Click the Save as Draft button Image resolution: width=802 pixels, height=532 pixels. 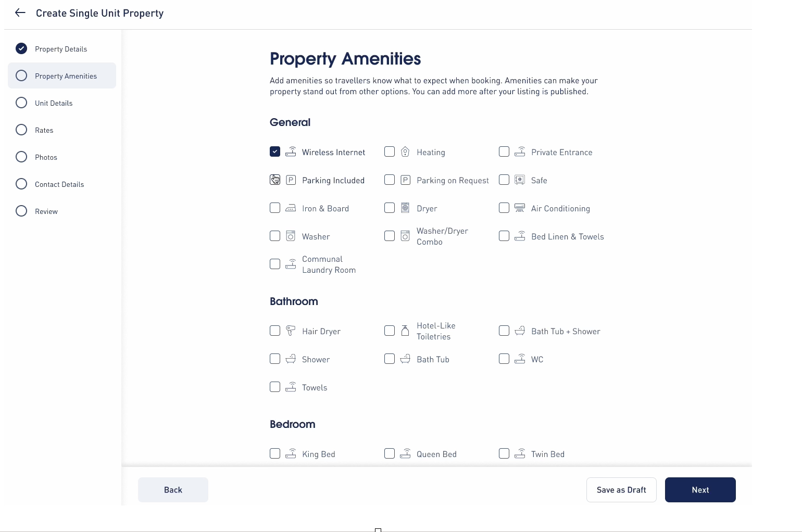(621, 490)
